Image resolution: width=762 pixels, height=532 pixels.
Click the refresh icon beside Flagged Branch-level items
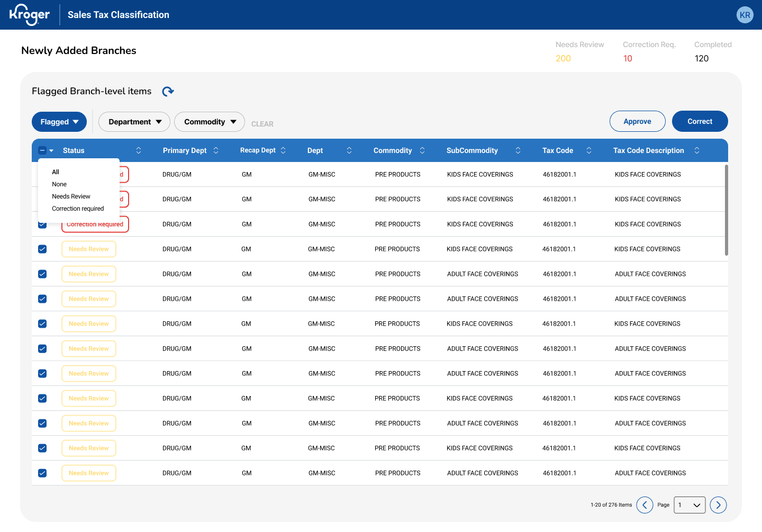(x=168, y=92)
